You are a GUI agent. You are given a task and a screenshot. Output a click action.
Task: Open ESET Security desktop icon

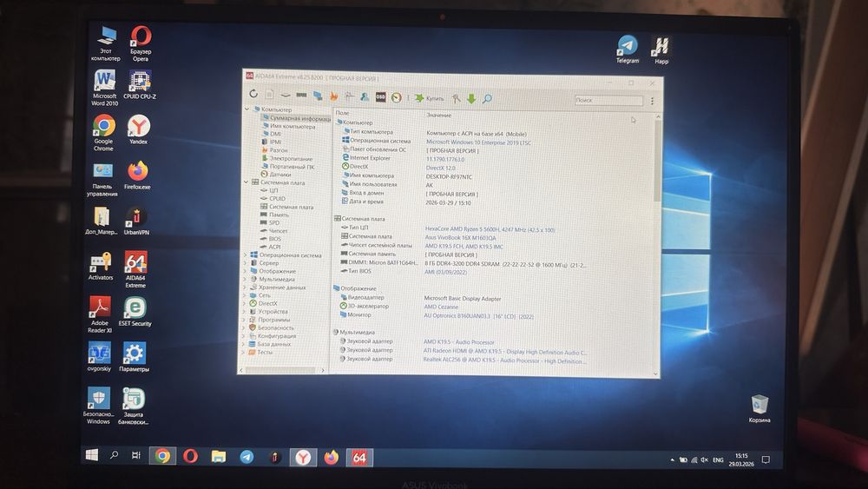coord(135,311)
